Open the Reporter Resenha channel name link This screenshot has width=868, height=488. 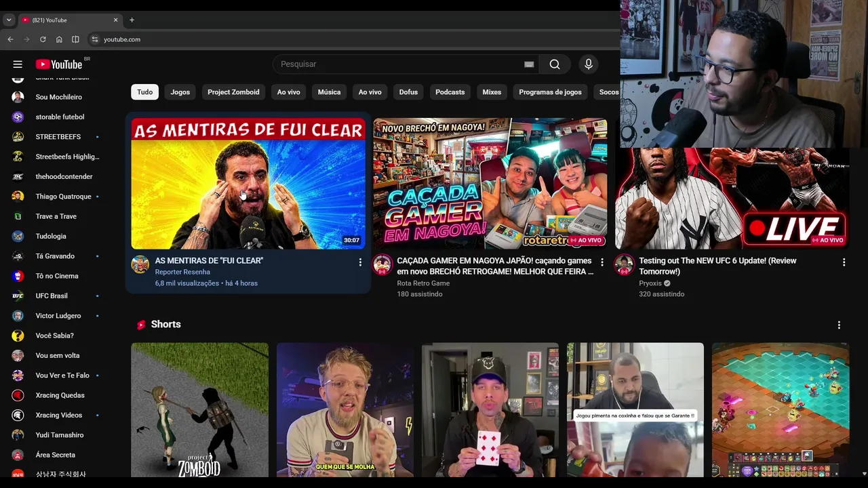point(182,272)
